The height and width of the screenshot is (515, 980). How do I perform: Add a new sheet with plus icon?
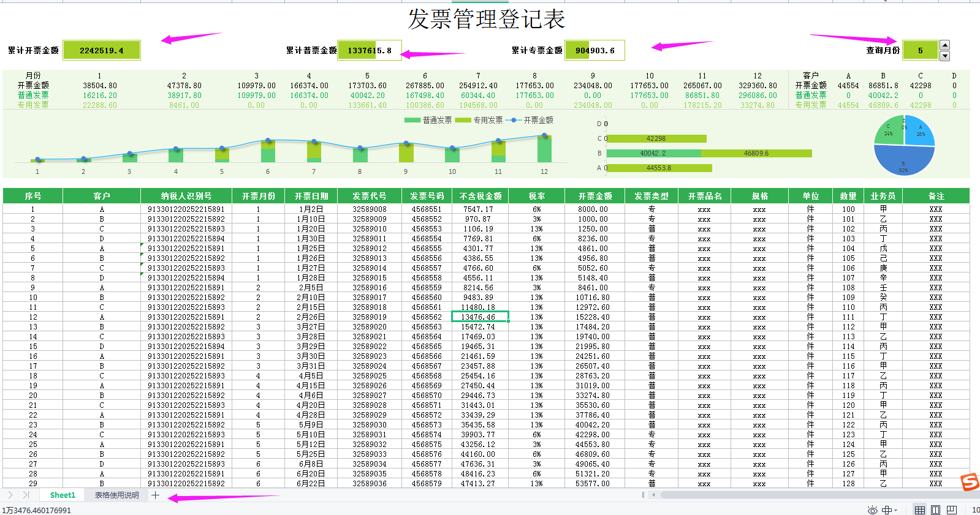(156, 495)
